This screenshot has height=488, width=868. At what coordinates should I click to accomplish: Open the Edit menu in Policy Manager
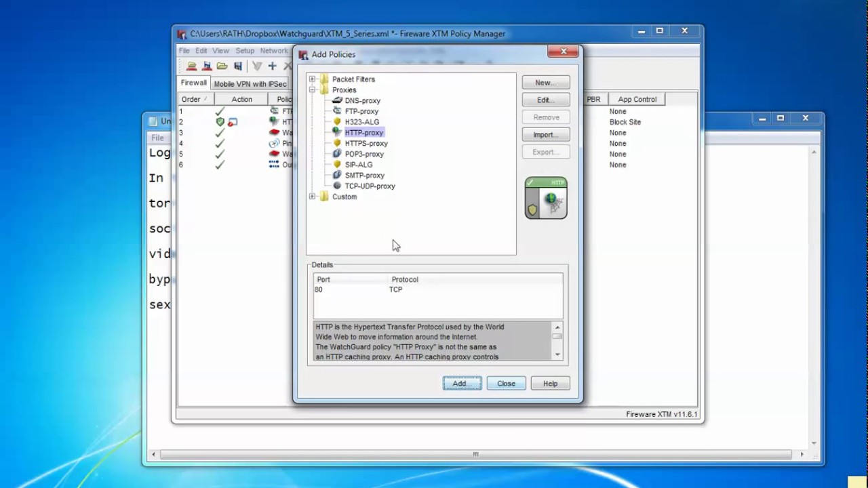[201, 51]
